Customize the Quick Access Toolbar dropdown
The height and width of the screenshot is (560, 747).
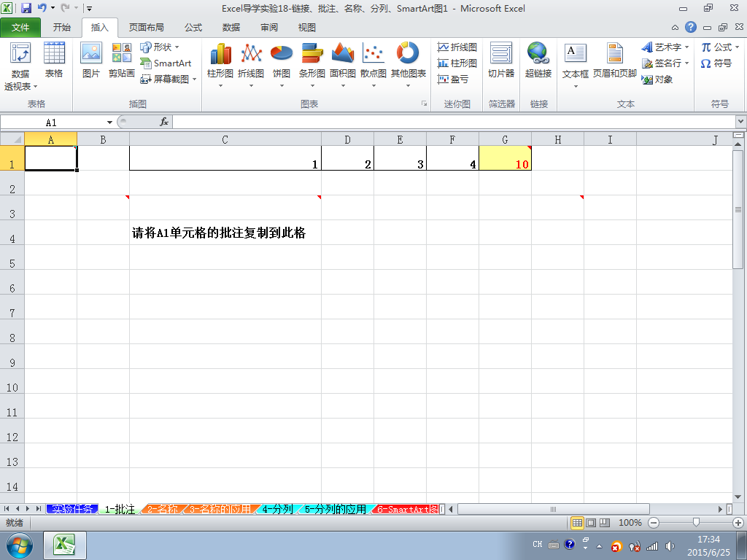pyautogui.click(x=89, y=8)
